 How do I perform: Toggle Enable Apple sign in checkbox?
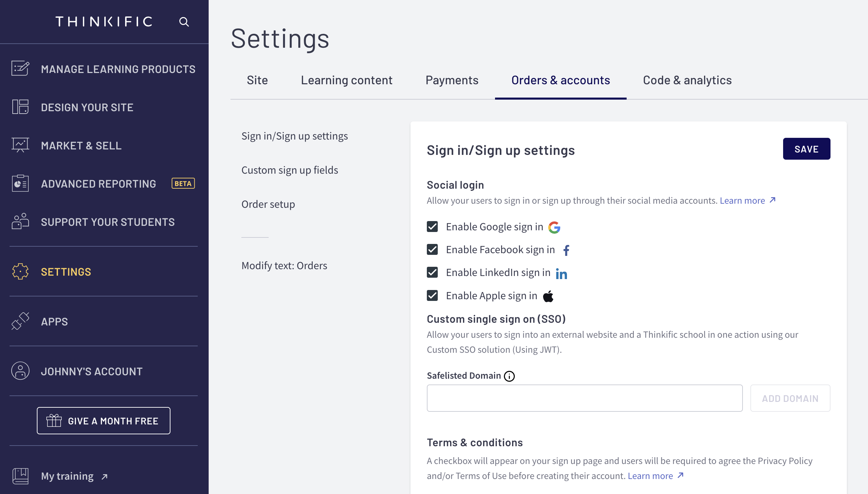pyautogui.click(x=432, y=295)
